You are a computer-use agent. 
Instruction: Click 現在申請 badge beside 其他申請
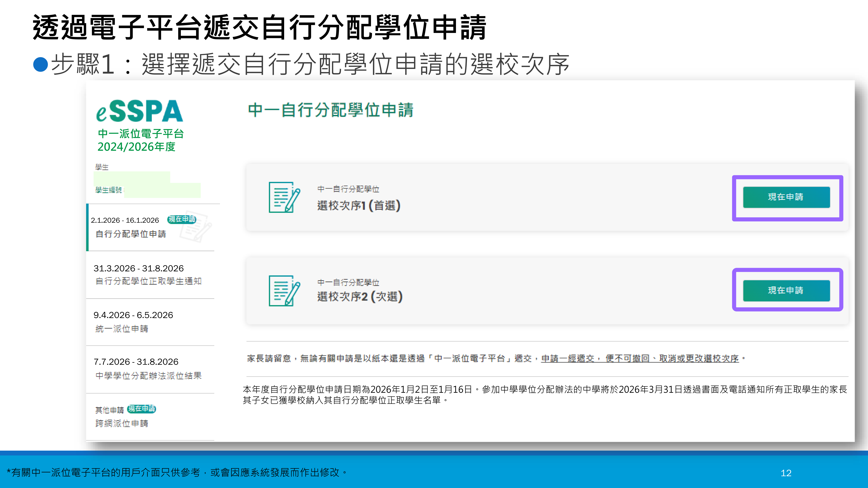[x=142, y=409]
